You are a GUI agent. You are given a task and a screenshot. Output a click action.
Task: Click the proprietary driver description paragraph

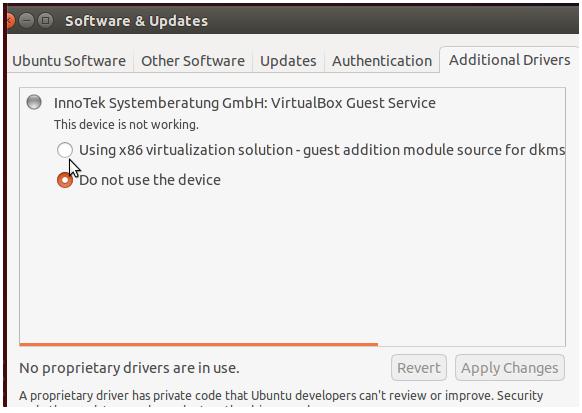click(x=281, y=399)
